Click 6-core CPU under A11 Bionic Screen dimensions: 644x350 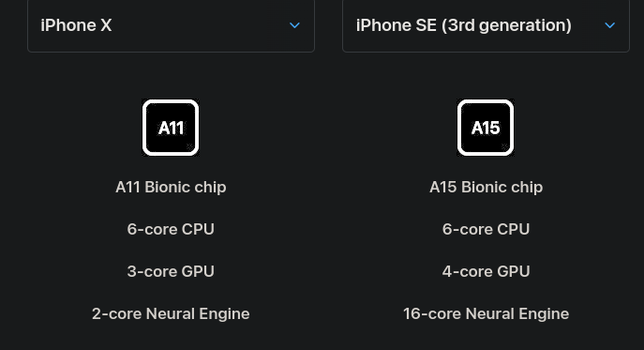[171, 229]
